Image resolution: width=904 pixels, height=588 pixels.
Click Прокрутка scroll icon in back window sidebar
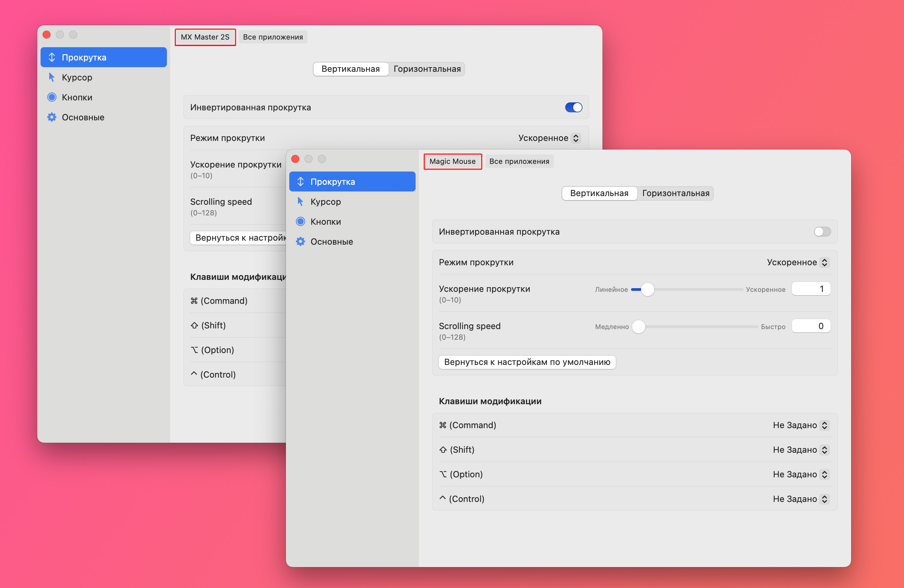click(52, 58)
